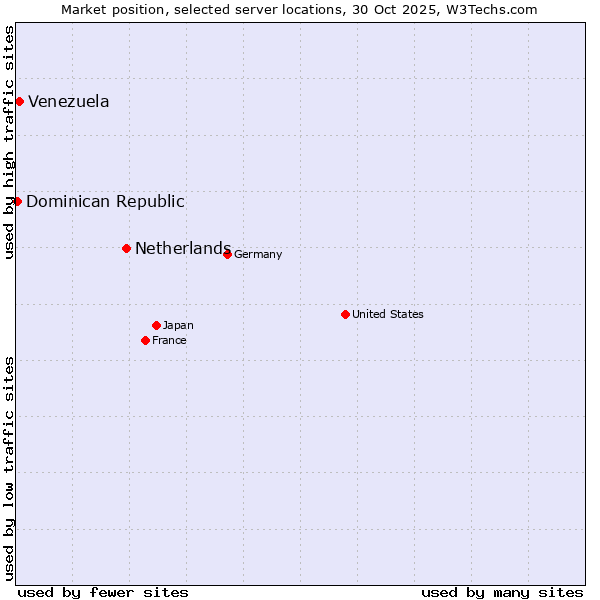Click the United States text label
Image resolution: width=600 pixels, height=600 pixels.
388,314
